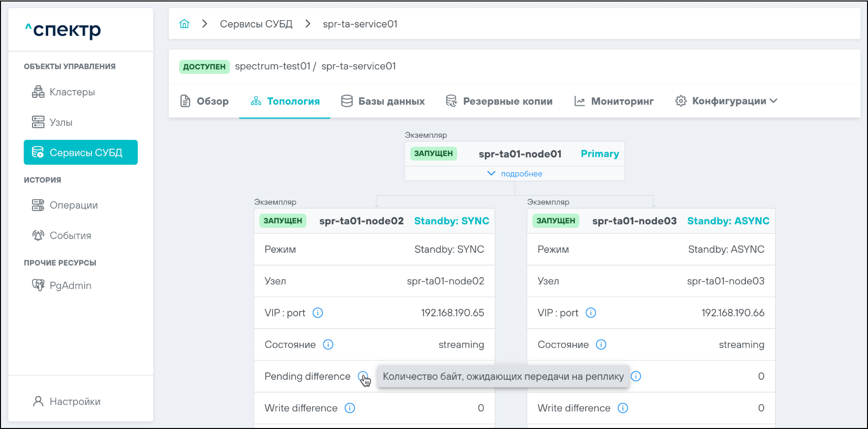Image resolution: width=868 pixels, height=429 pixels.
Task: Navigate to Узлы in sidebar
Action: coord(61,122)
